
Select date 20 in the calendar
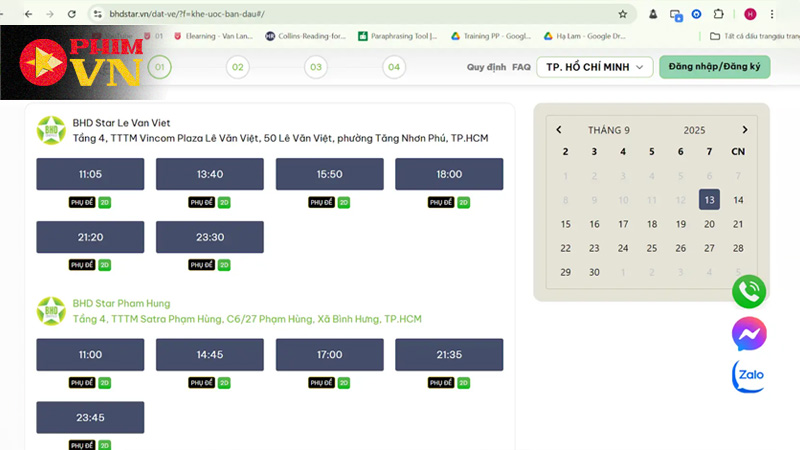click(709, 224)
